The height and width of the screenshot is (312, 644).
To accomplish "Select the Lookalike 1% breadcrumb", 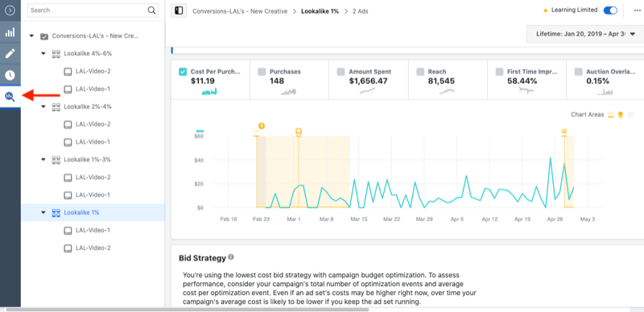I will click(x=320, y=11).
